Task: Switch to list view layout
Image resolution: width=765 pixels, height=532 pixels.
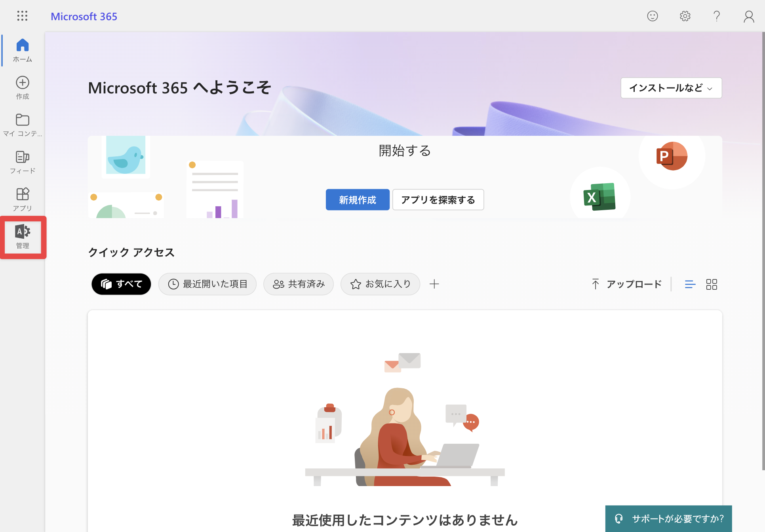Action: 690,284
